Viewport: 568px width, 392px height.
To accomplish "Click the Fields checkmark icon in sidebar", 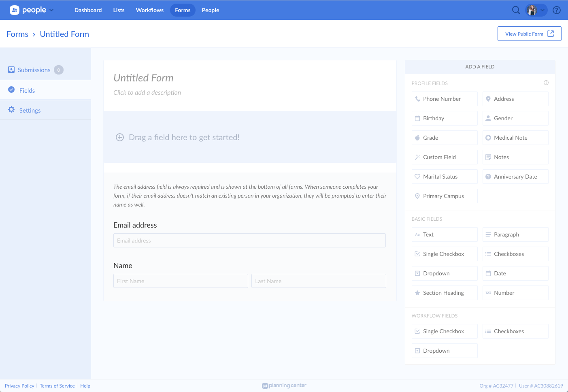I will [11, 90].
